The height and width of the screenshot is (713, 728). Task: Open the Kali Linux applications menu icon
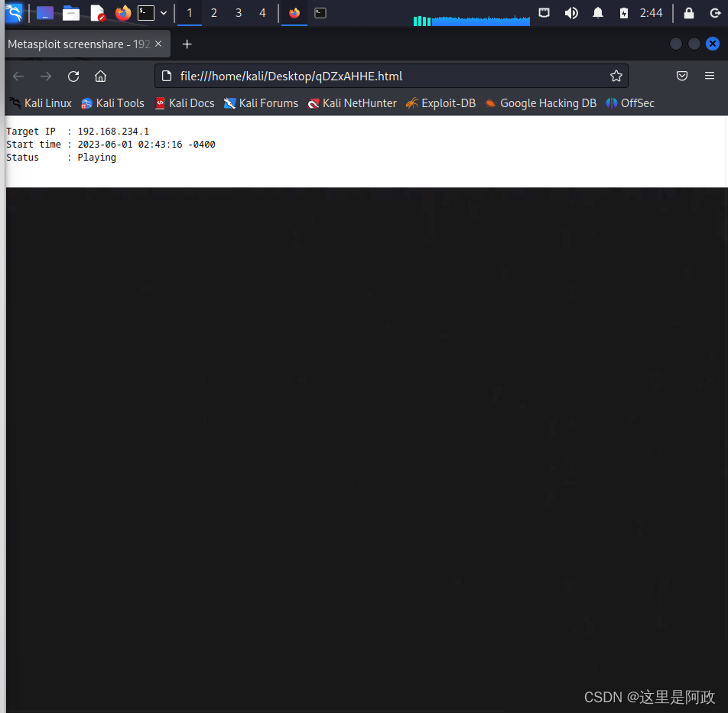point(11,12)
